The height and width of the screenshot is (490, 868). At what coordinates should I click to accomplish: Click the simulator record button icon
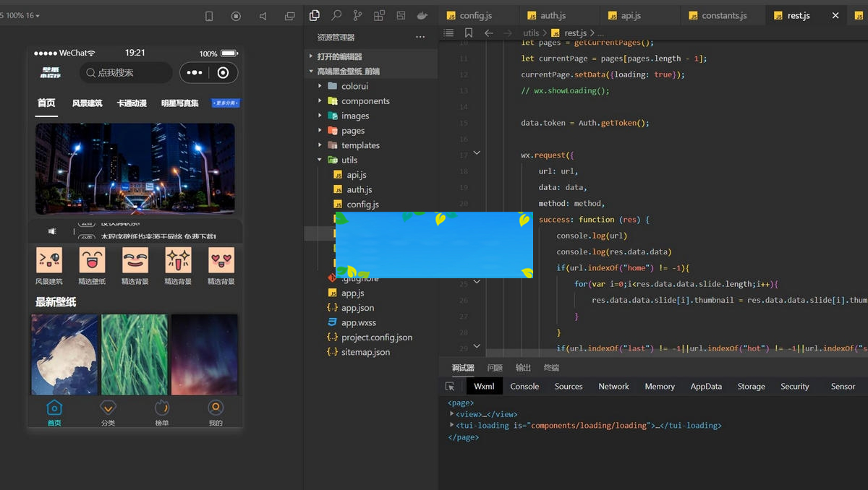click(236, 16)
